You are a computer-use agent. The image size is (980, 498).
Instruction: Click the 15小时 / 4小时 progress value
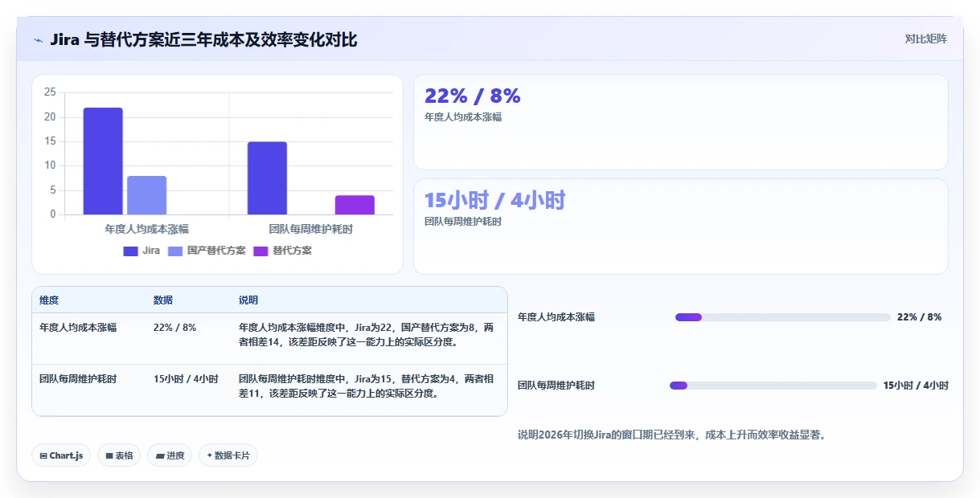point(916,386)
